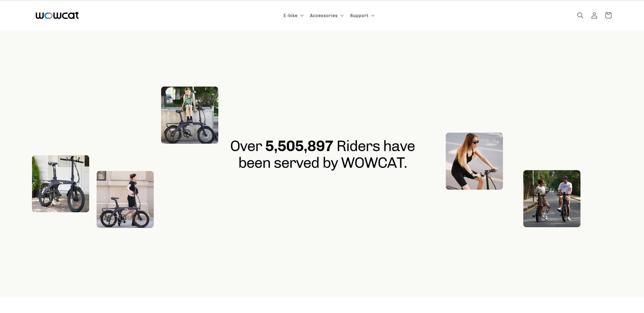The height and width of the screenshot is (313, 644).
Task: View photo of sunglasses woman riding
Action: tap(474, 161)
